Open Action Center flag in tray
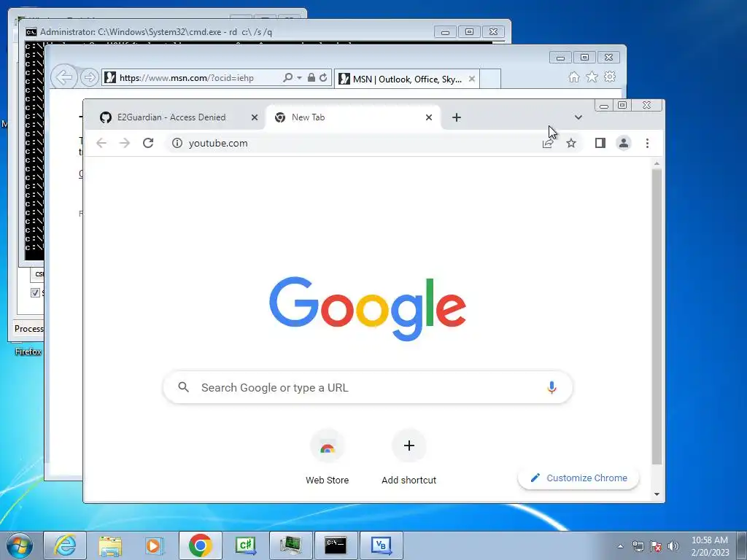This screenshot has height=560, width=747. coord(656,546)
